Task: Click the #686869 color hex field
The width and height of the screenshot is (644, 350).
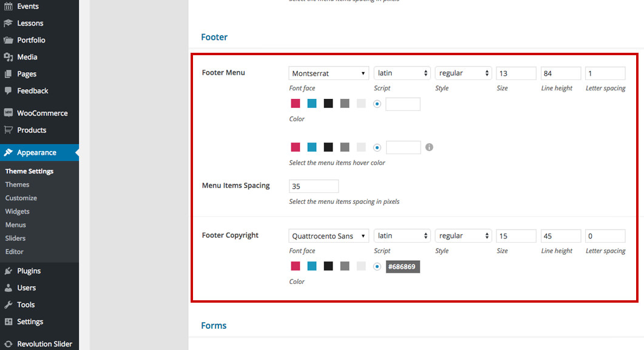Action: (403, 267)
